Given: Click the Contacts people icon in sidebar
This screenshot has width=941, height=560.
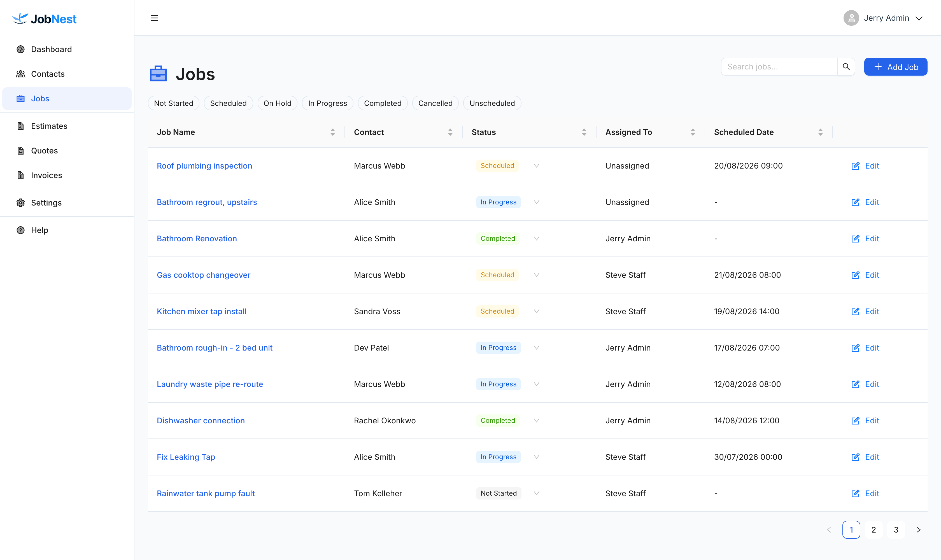Looking at the screenshot, I should pos(21,74).
